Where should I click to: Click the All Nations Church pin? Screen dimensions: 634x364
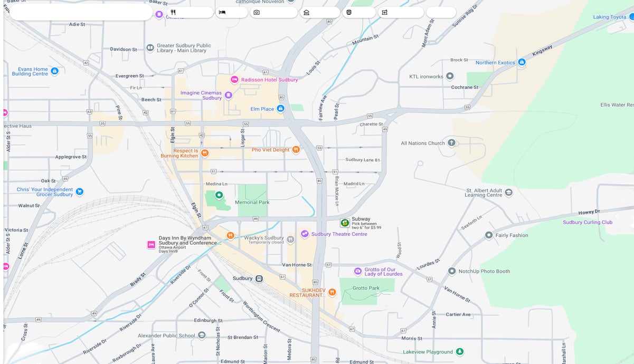tap(451, 142)
